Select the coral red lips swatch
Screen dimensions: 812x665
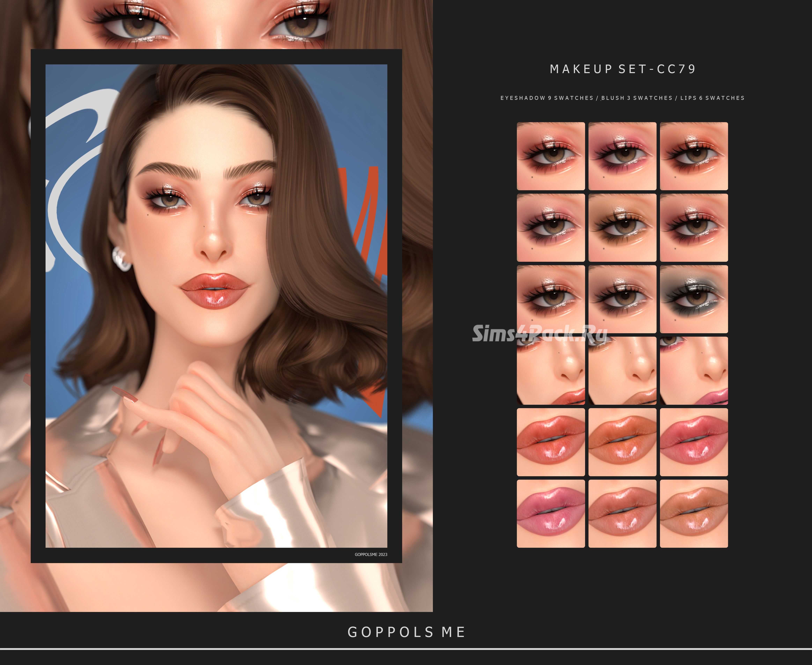click(551, 442)
